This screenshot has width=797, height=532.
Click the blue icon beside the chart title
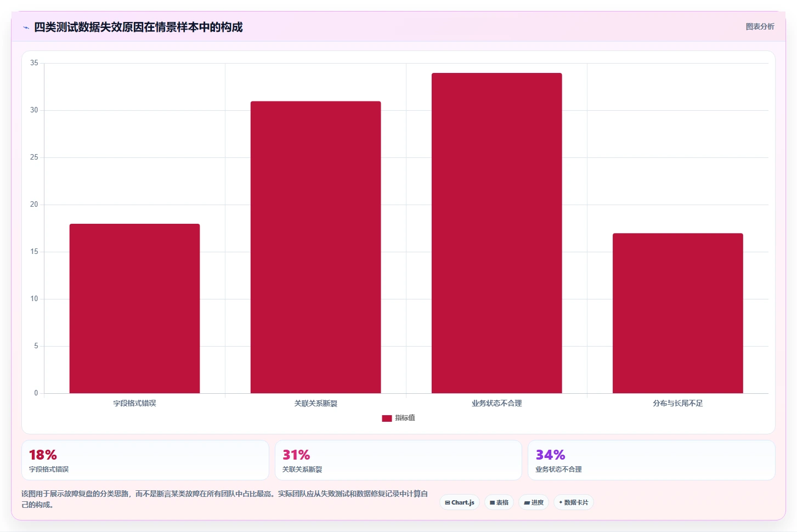[x=26, y=27]
